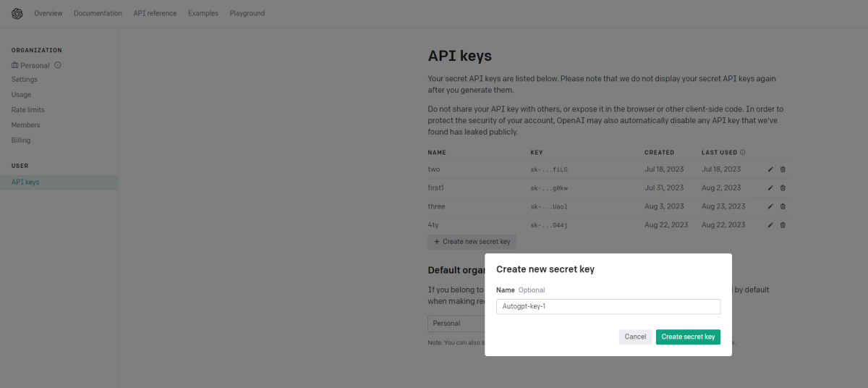Click the last used date Aug 23, 2023

point(723,206)
